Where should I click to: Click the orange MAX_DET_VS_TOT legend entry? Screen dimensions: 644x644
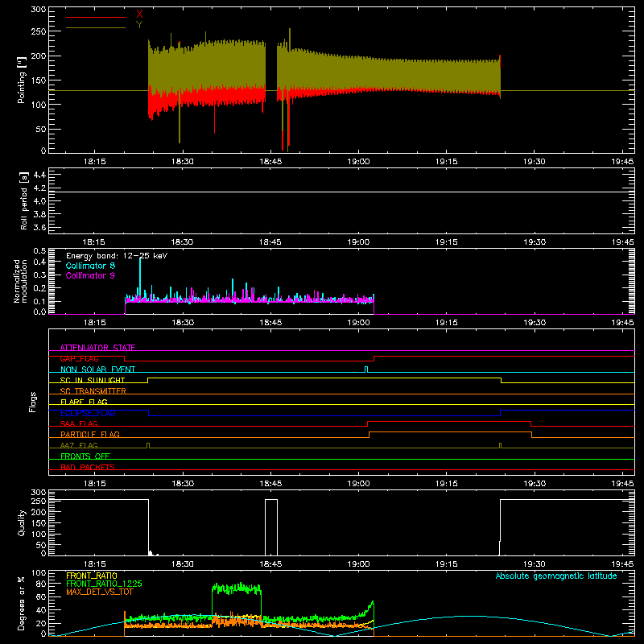(99, 592)
